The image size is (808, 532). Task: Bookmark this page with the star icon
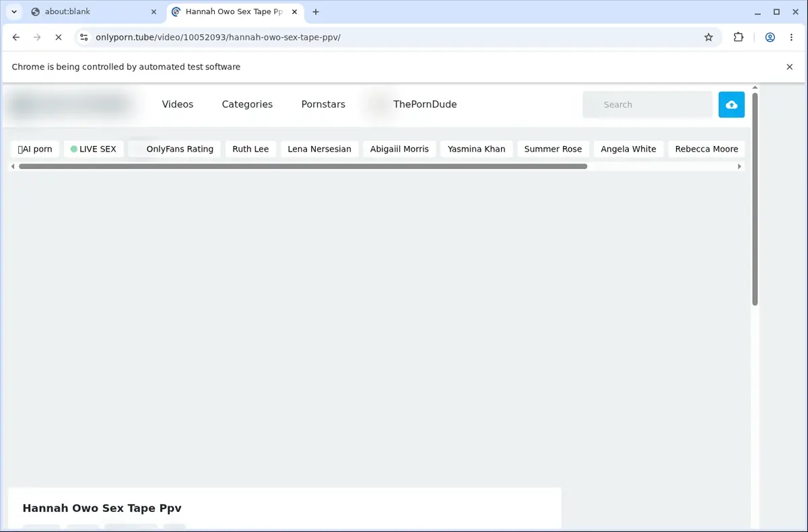pos(708,38)
